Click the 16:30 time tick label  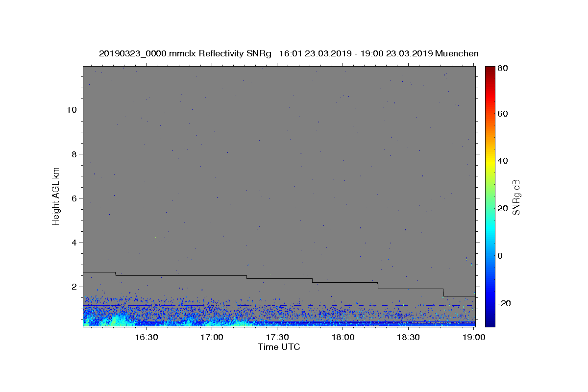point(147,337)
